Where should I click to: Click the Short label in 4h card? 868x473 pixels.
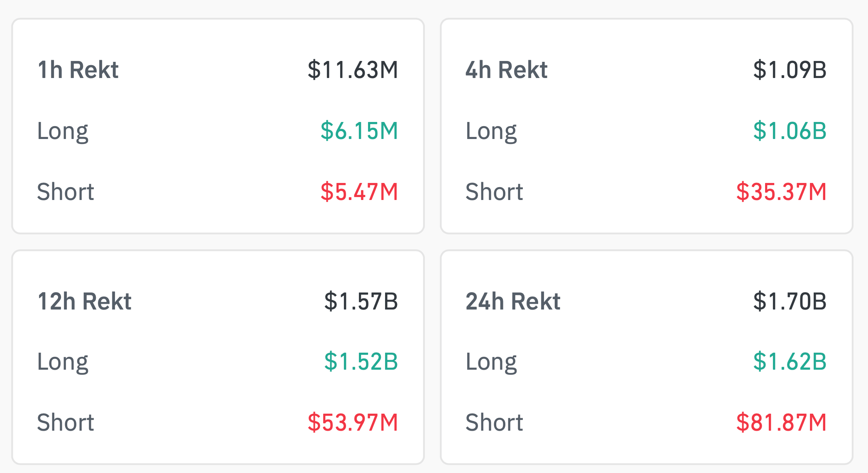pos(494,192)
